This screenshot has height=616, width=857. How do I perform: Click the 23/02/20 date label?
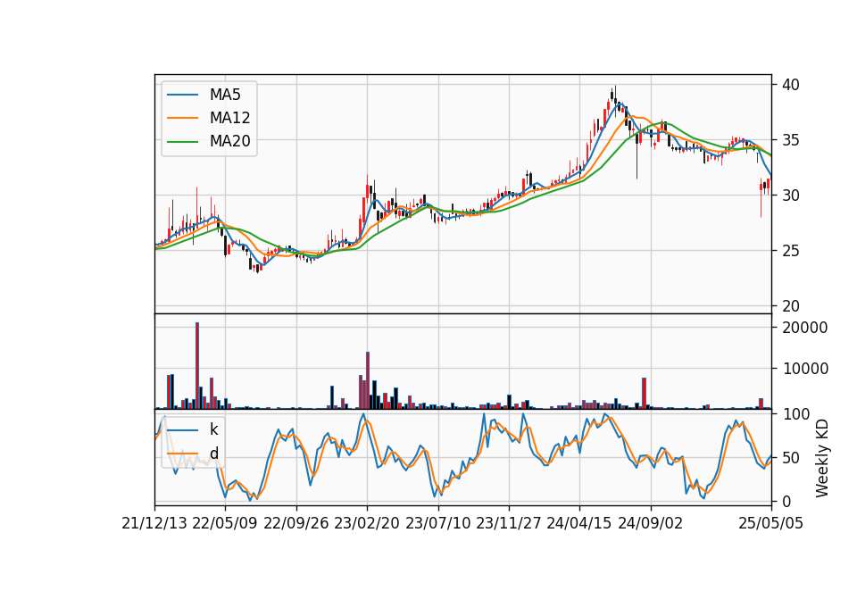[367, 523]
